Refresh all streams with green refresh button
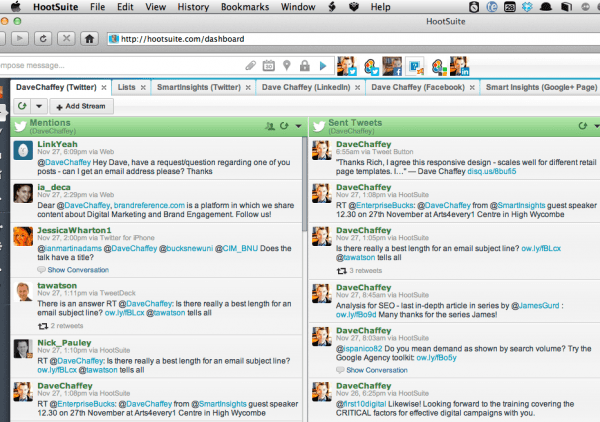Viewport: 600px width, 422px height. pos(22,106)
